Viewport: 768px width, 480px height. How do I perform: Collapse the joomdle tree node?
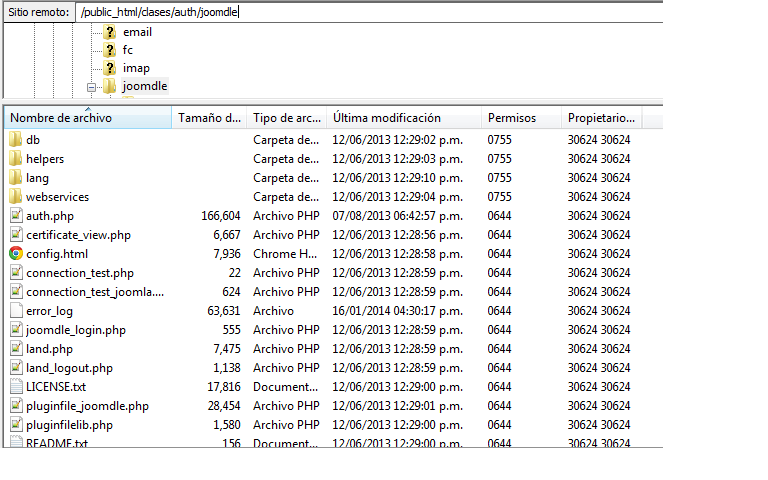point(91,87)
